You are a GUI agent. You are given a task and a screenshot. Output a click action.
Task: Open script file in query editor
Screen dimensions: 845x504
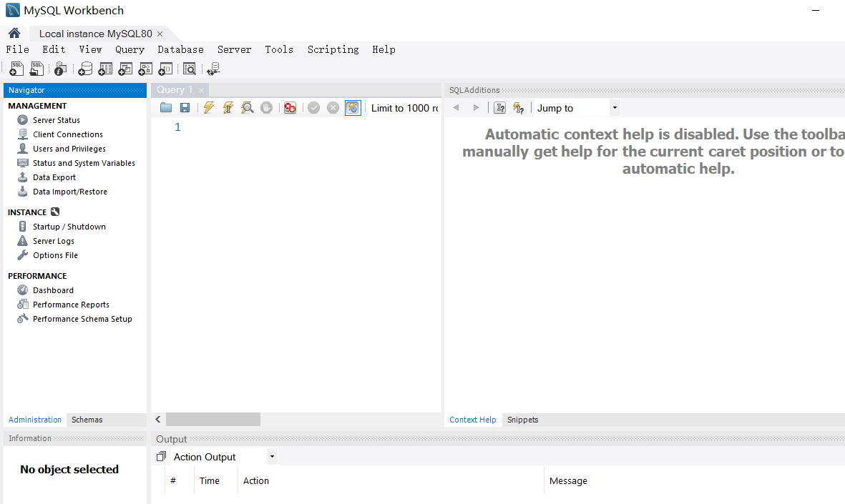point(166,108)
